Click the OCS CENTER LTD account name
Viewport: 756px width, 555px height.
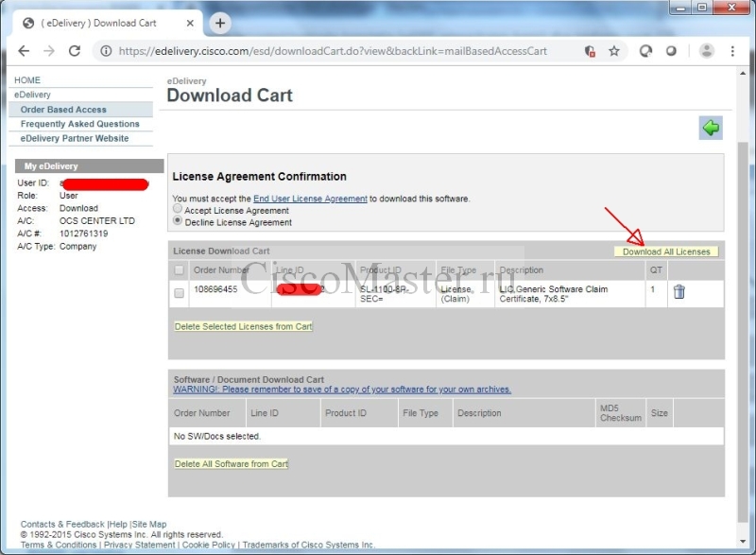(97, 221)
